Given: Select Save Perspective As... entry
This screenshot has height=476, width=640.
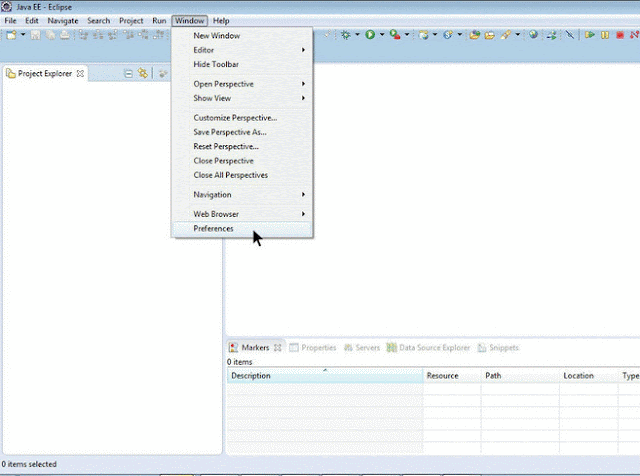Looking at the screenshot, I should click(x=242, y=132).
